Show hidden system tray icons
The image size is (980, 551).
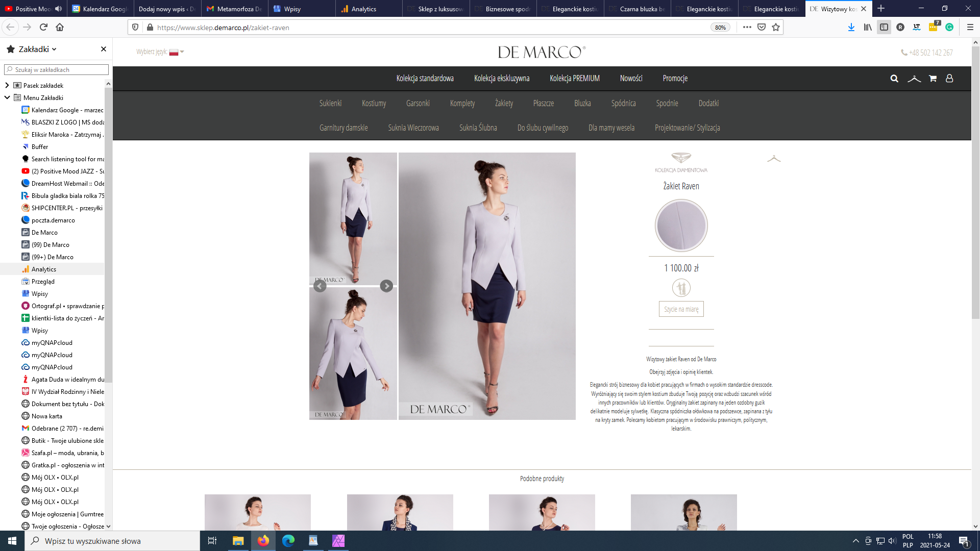855,541
